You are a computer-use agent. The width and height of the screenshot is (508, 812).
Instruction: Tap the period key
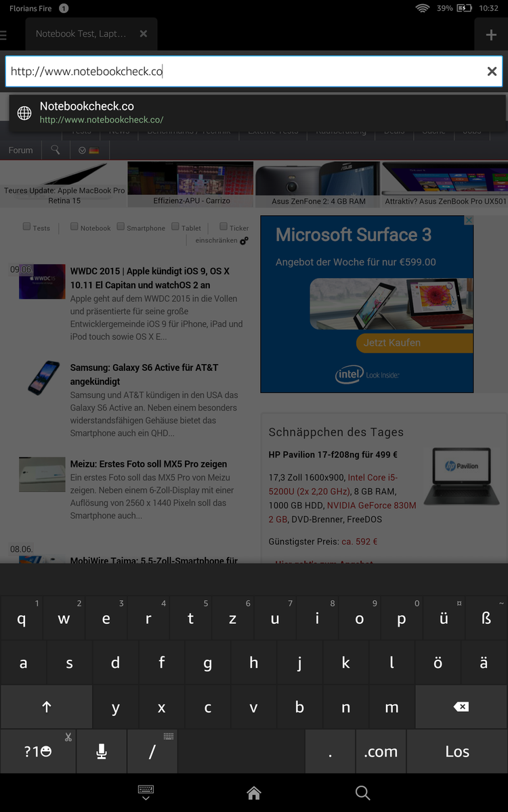(x=330, y=751)
